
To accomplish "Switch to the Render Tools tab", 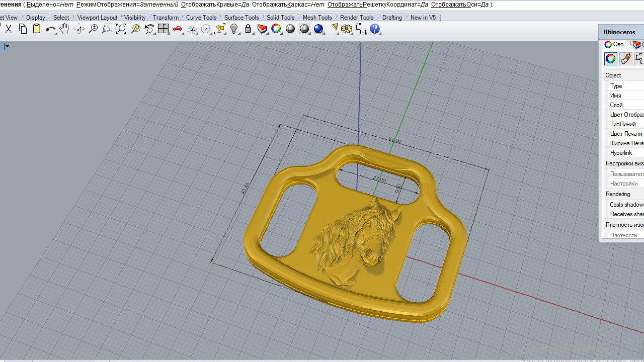I will (356, 17).
